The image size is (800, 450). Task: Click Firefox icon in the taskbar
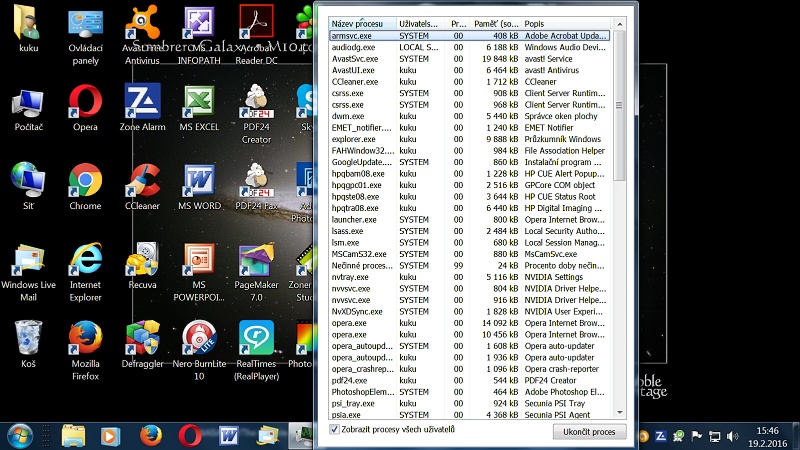(x=151, y=435)
